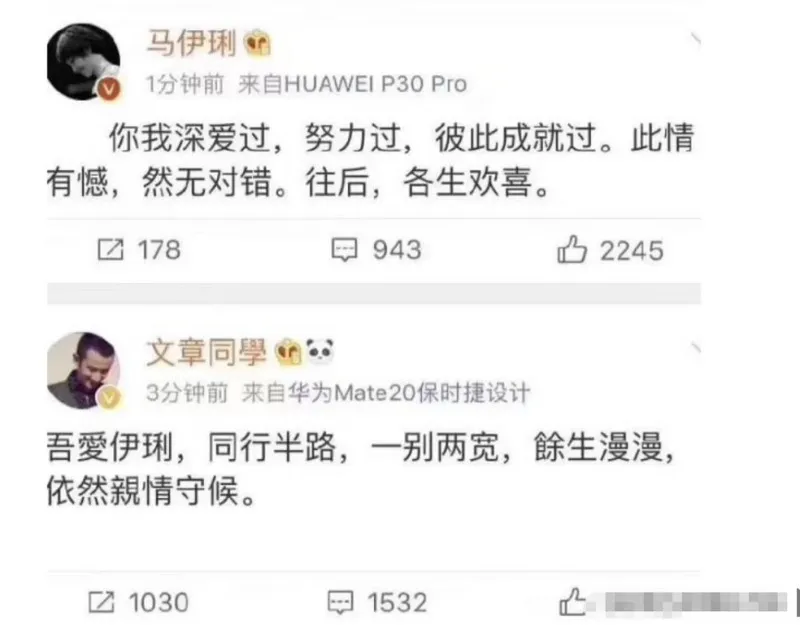Image resolution: width=800 pixels, height=625 pixels.
Task: Open 文章同學's profile avatar
Action: (83, 370)
